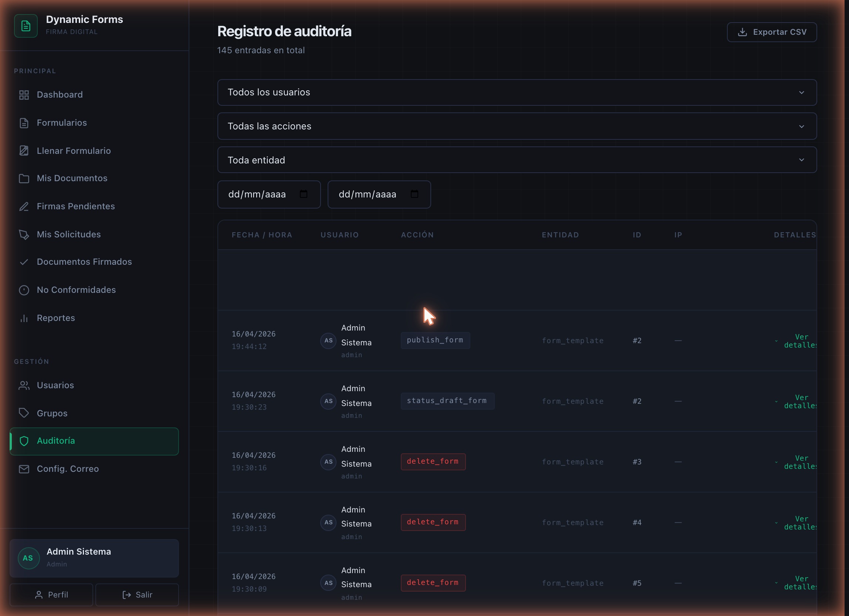This screenshot has height=616, width=849.
Task: Open Config. Correo settings link
Action: tap(94, 469)
